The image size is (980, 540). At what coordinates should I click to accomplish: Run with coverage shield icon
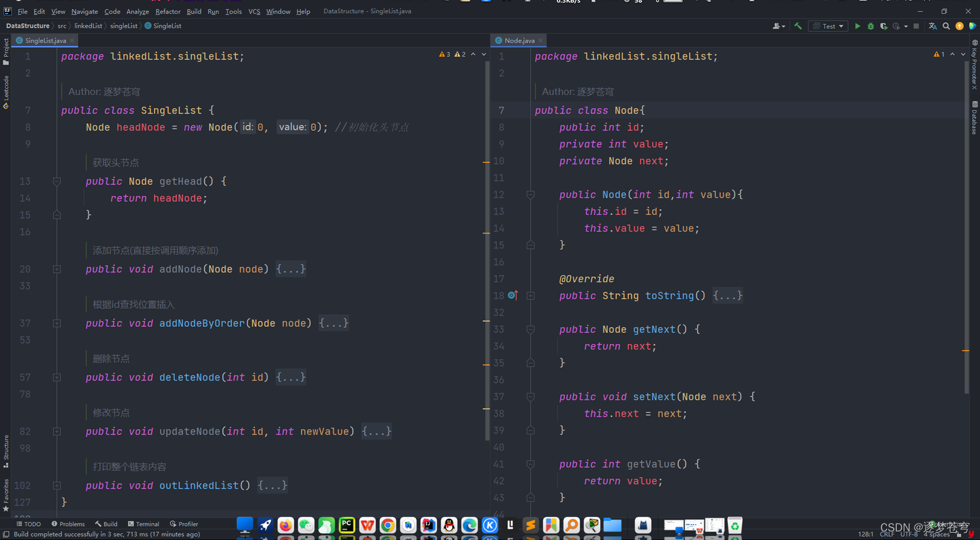[x=884, y=26]
